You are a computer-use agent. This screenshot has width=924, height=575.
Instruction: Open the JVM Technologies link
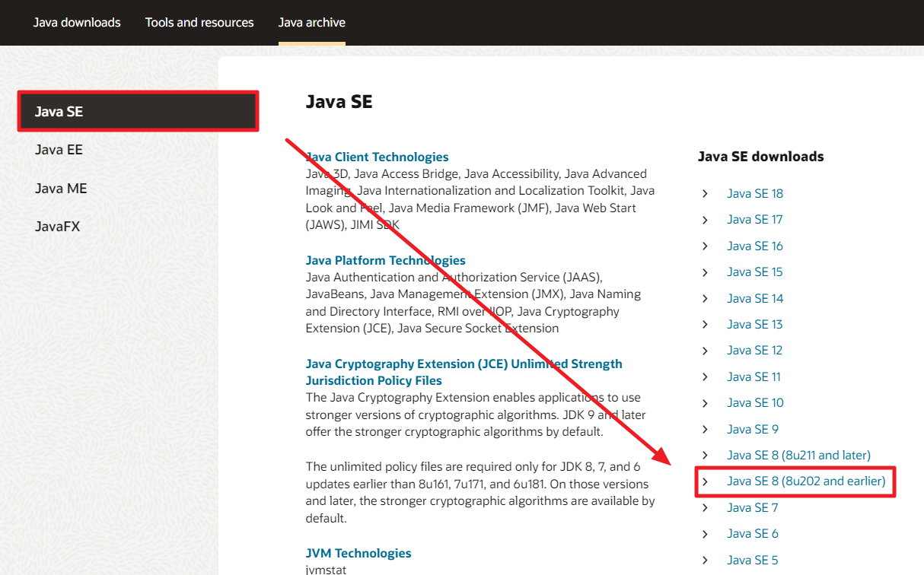358,553
